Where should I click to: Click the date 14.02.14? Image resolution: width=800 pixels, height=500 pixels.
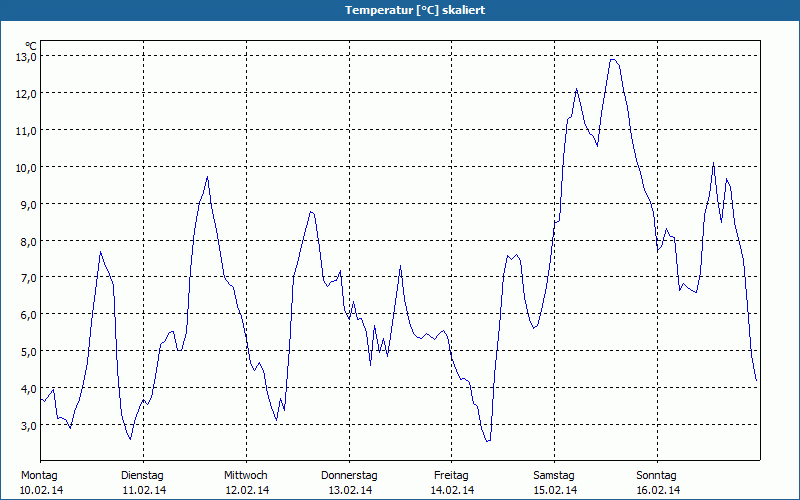(452, 490)
